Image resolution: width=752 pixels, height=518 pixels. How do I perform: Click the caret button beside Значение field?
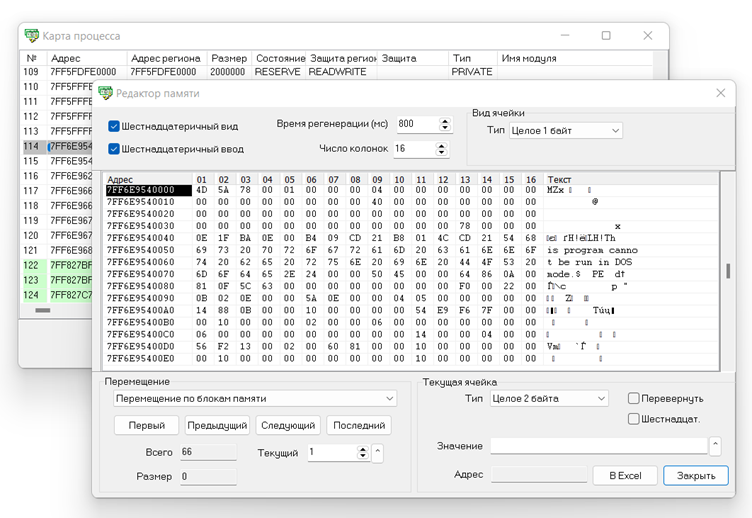715,446
